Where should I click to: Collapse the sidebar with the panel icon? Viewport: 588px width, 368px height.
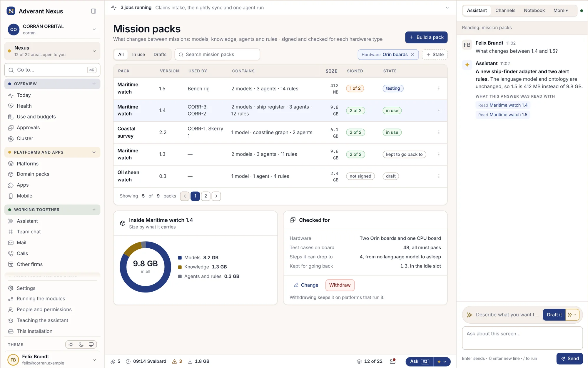93,11
